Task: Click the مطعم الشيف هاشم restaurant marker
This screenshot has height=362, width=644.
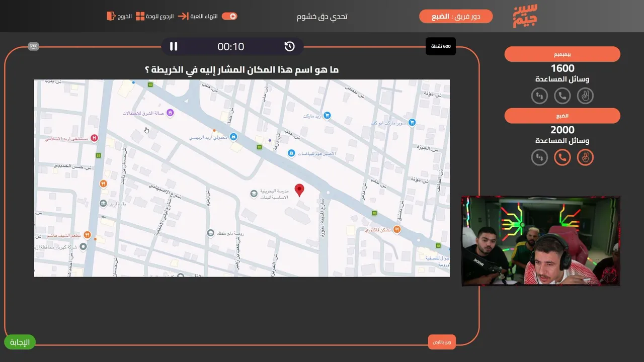Action: [x=87, y=235]
